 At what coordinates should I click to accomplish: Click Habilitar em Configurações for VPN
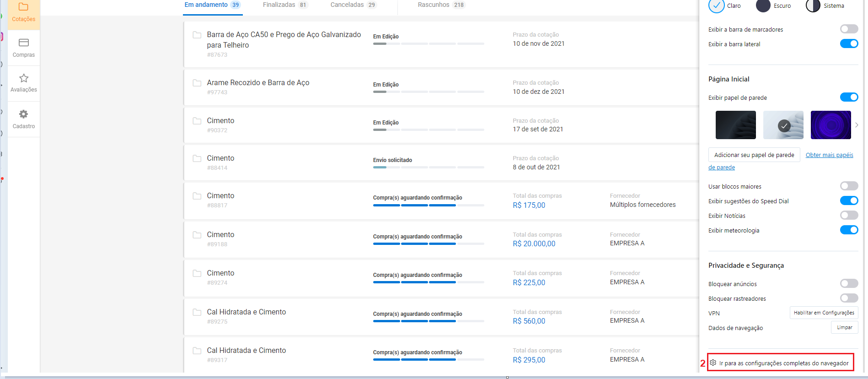click(824, 313)
